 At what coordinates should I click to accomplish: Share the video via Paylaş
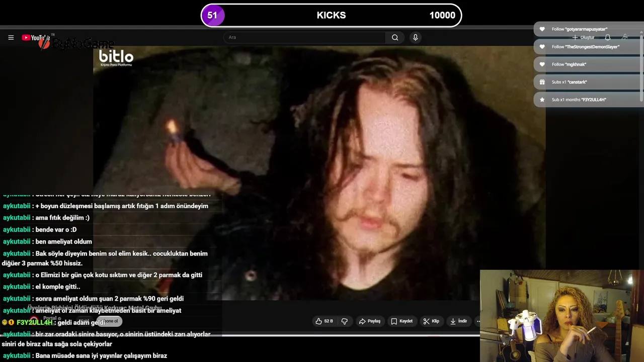[x=369, y=321]
